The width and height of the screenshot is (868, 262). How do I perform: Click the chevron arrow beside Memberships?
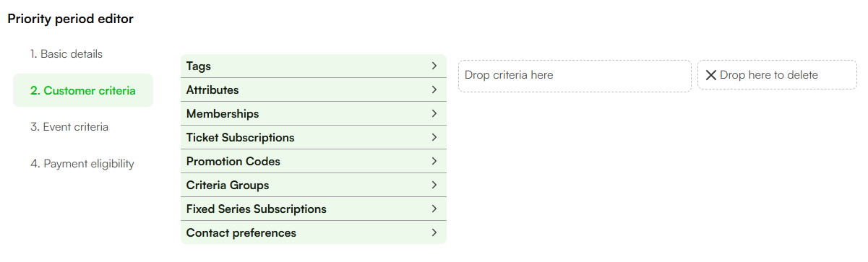pyautogui.click(x=434, y=113)
